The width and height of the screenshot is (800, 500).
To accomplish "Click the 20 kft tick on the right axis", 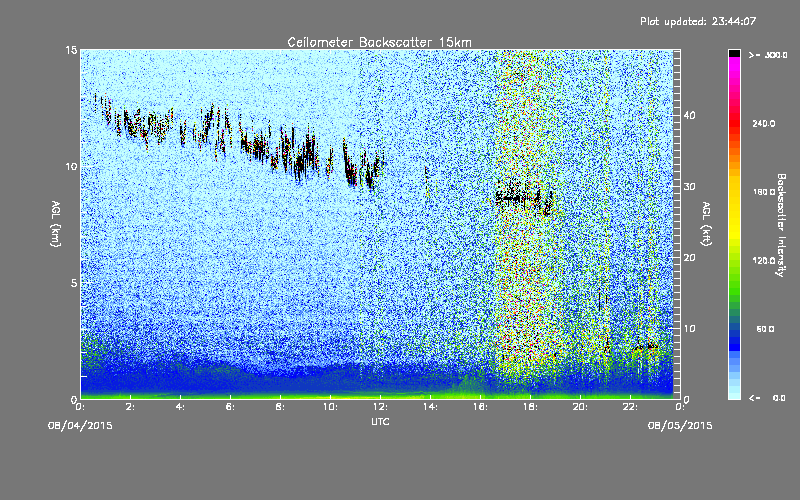I will pyautogui.click(x=689, y=257).
